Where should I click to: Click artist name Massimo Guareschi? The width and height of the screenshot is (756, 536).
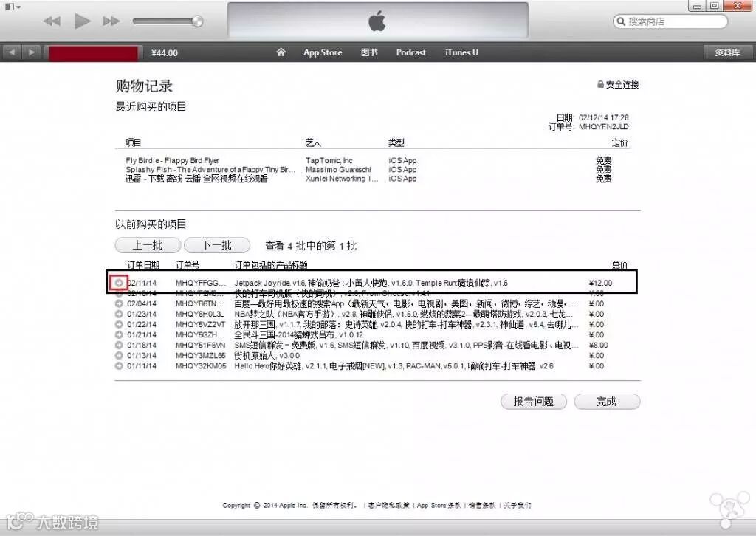(338, 170)
